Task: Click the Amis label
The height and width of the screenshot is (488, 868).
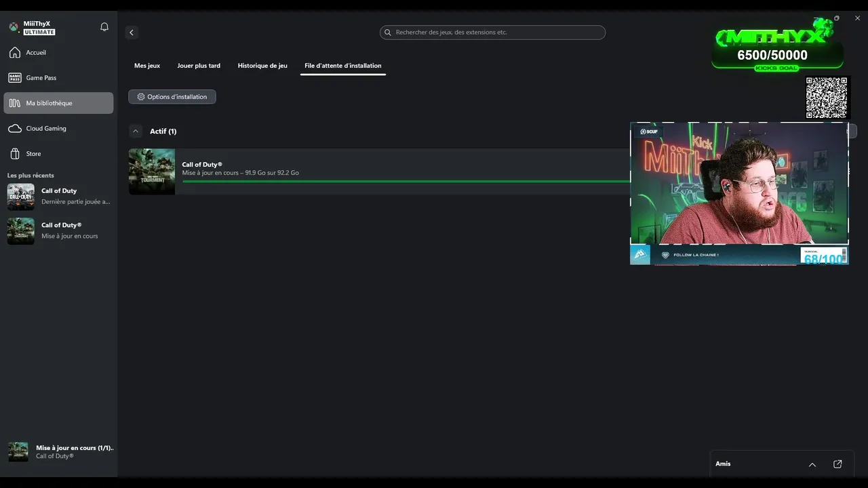Action: (x=723, y=464)
